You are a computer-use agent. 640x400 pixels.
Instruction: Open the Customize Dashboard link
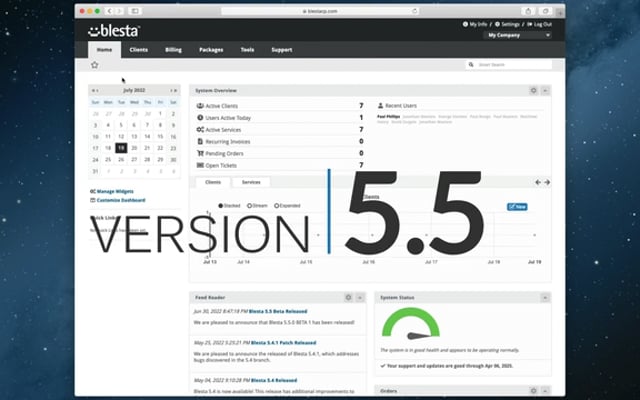[121, 200]
